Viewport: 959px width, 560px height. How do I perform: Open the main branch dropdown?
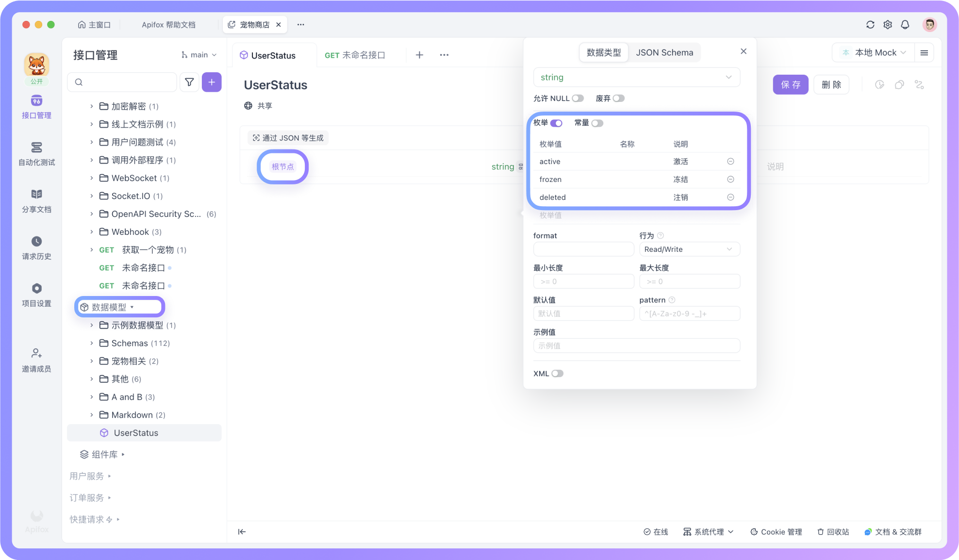point(199,55)
